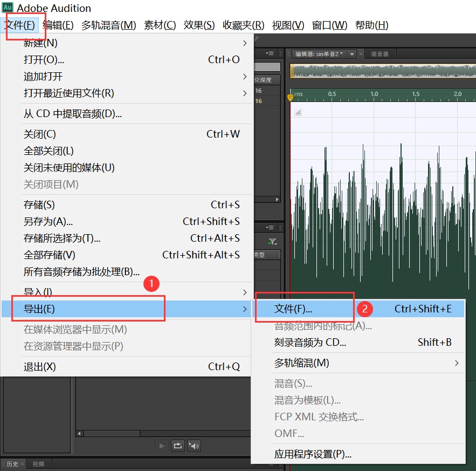The width and height of the screenshot is (476, 471).
Task: Switch to the 混音器 tab
Action: (x=380, y=54)
